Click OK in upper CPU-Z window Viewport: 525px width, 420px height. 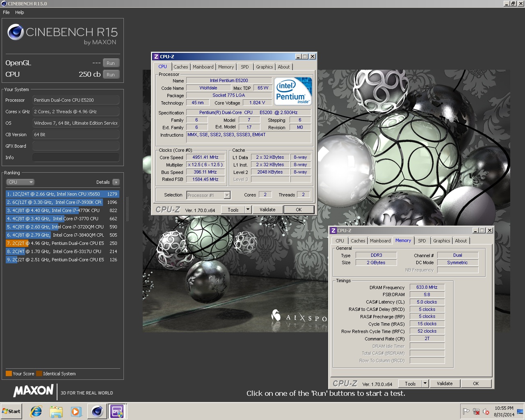[x=299, y=210]
